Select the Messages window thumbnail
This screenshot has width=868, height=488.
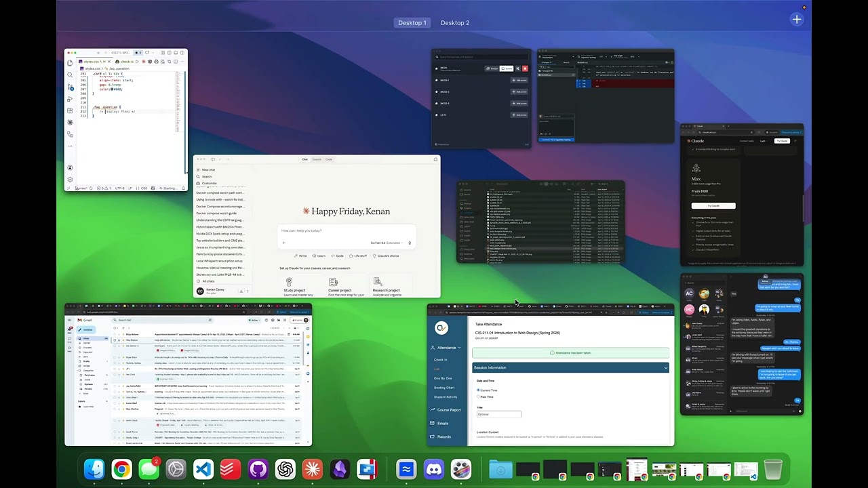pos(742,344)
